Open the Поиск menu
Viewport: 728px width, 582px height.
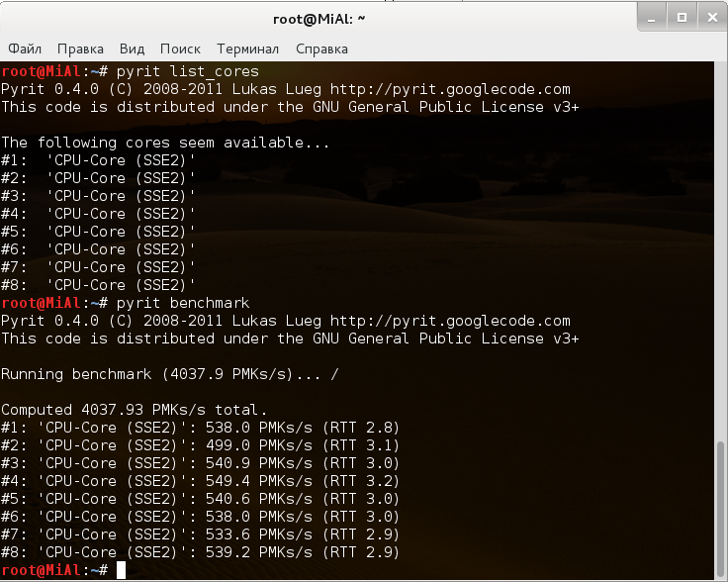[x=180, y=48]
